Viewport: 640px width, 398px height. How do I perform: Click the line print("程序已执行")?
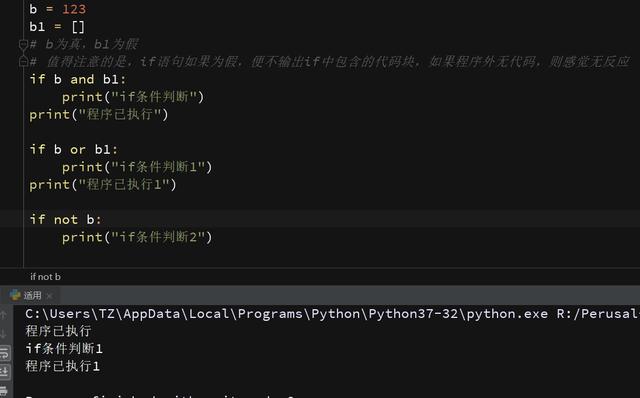tap(98, 114)
